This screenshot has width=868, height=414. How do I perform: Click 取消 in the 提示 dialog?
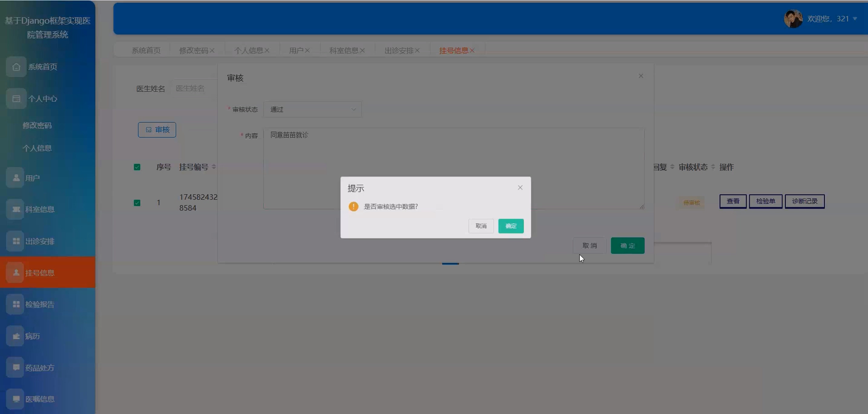coord(481,226)
